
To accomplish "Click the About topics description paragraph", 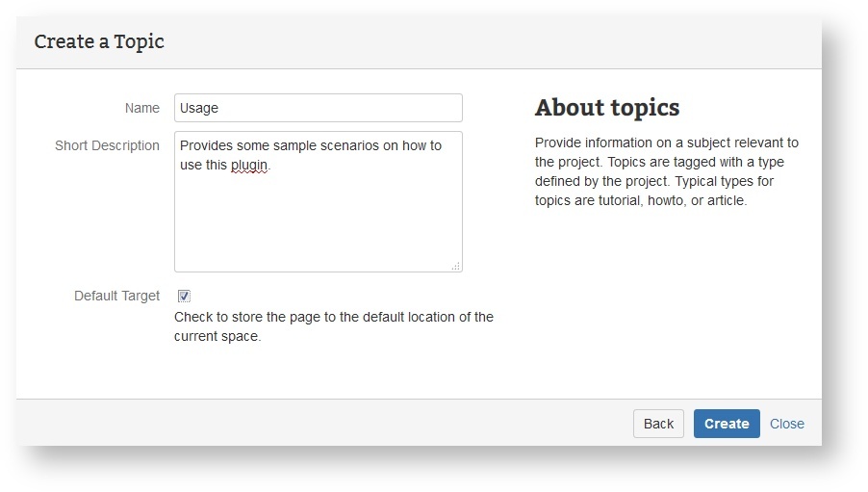I will click(x=667, y=171).
